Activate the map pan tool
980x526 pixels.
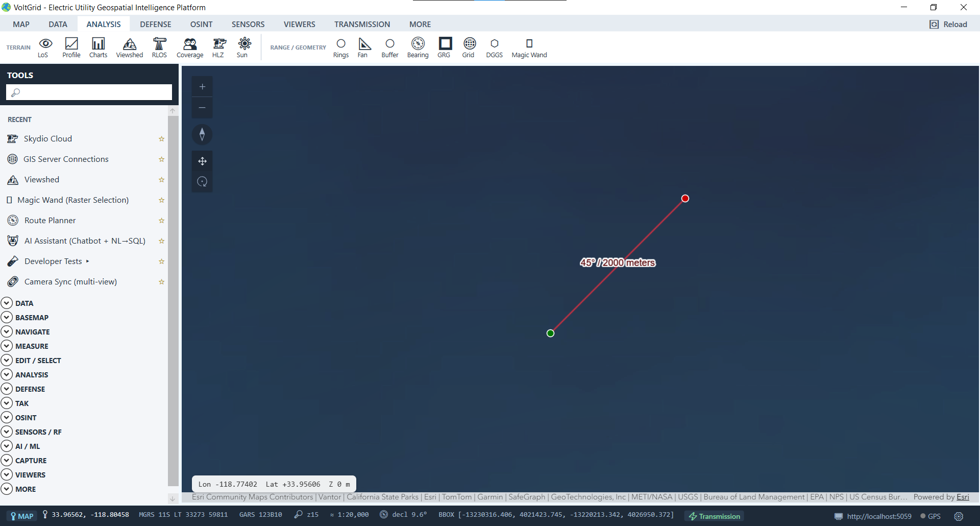[x=202, y=161]
